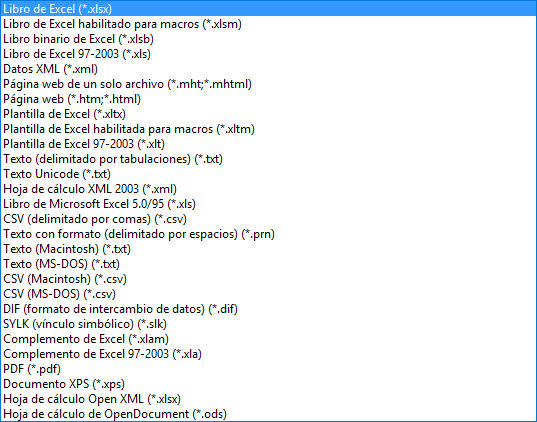
Task: Choose Página web de un solo archivo
Action: 268,84
